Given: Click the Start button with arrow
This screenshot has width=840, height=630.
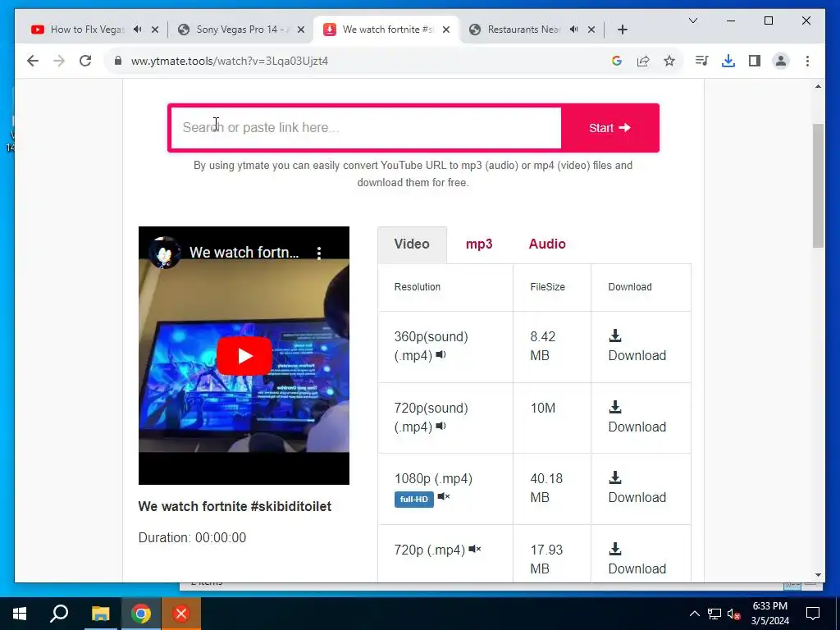Looking at the screenshot, I should (609, 128).
